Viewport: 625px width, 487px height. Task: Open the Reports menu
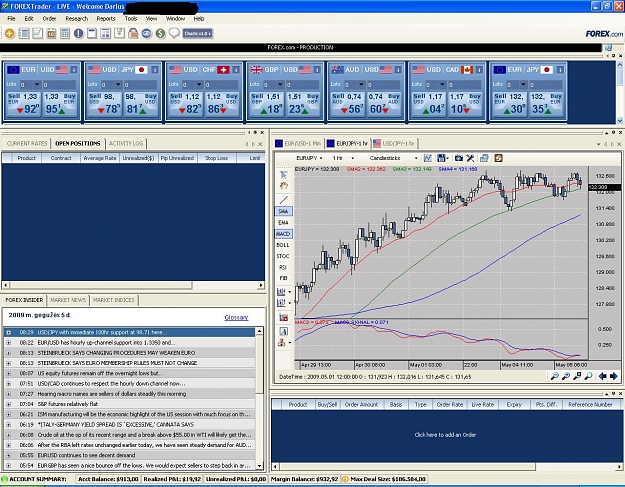tap(106, 18)
